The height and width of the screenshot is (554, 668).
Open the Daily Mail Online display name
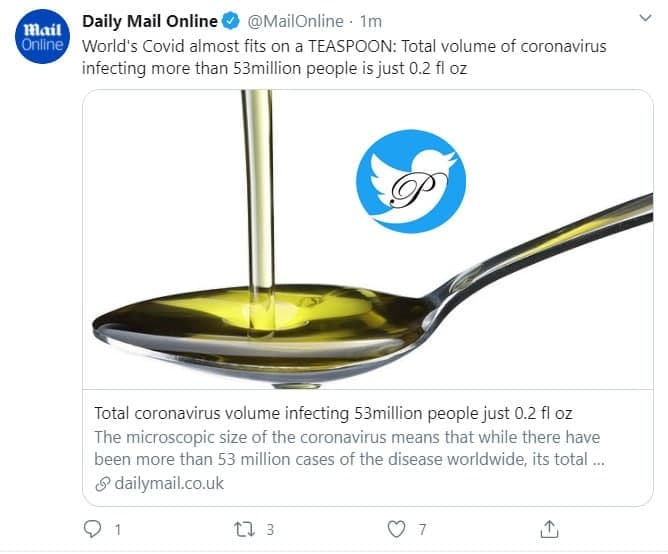tap(147, 22)
